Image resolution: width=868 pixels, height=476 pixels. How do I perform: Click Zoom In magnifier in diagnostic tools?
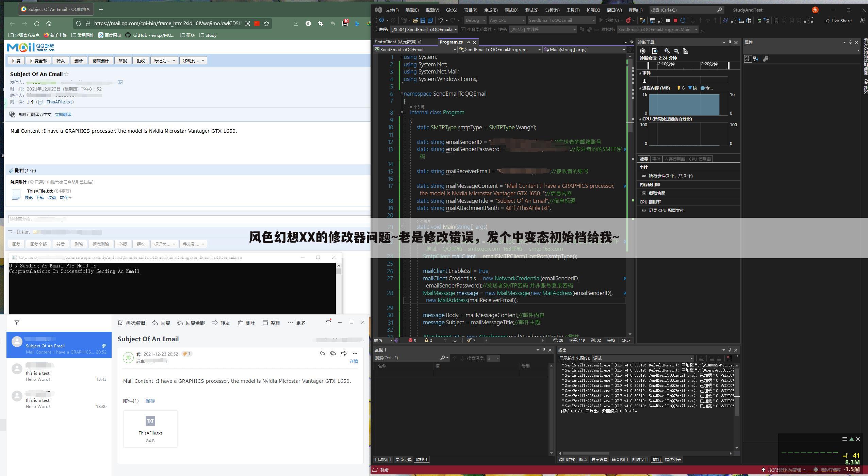click(667, 51)
